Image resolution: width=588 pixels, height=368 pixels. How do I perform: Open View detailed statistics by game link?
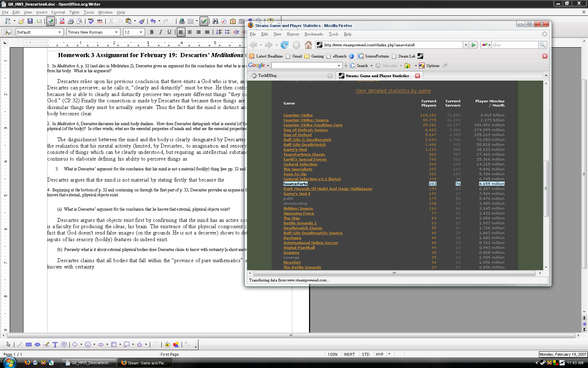click(x=393, y=91)
